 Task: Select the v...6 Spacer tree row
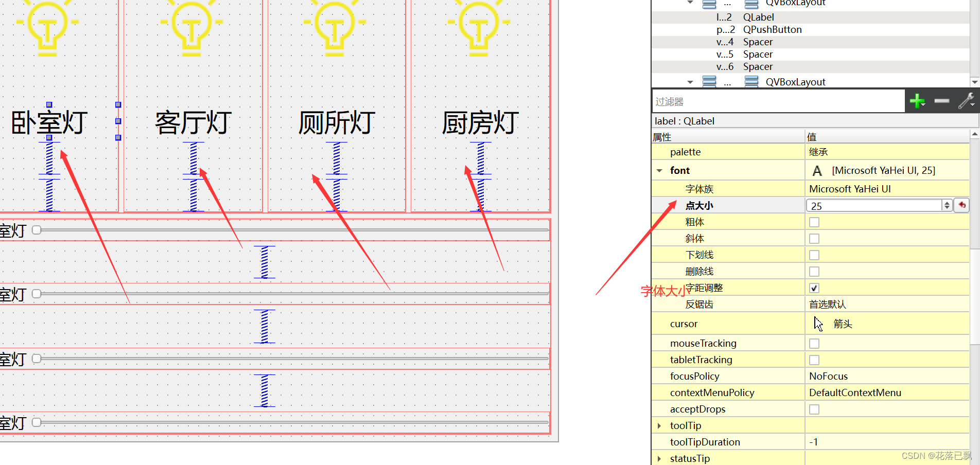(810, 66)
